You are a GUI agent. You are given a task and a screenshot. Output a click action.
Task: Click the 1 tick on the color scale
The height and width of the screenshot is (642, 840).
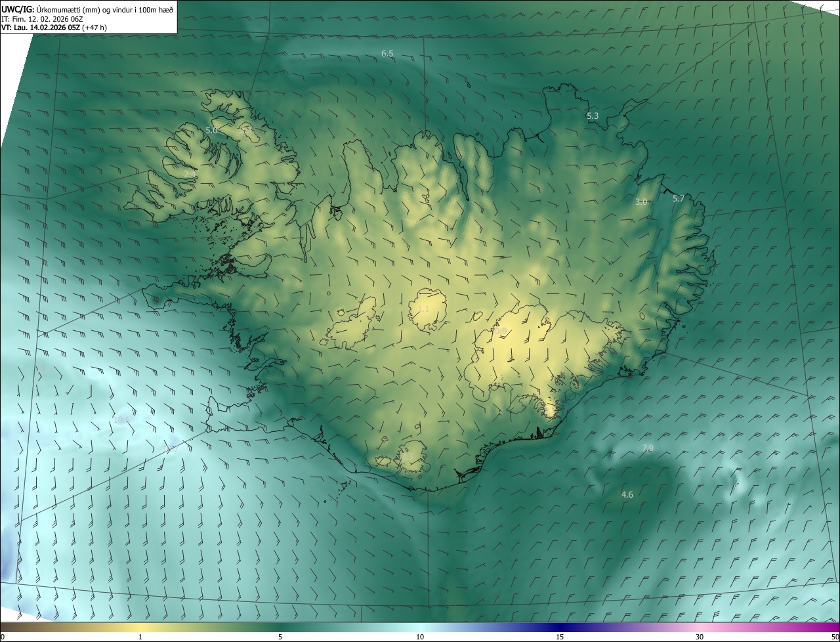(140, 637)
